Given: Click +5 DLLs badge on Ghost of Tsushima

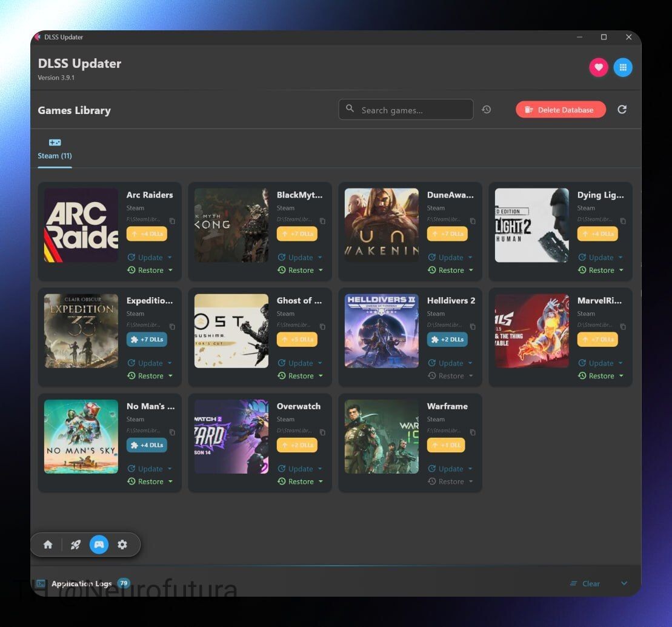Looking at the screenshot, I should (297, 339).
